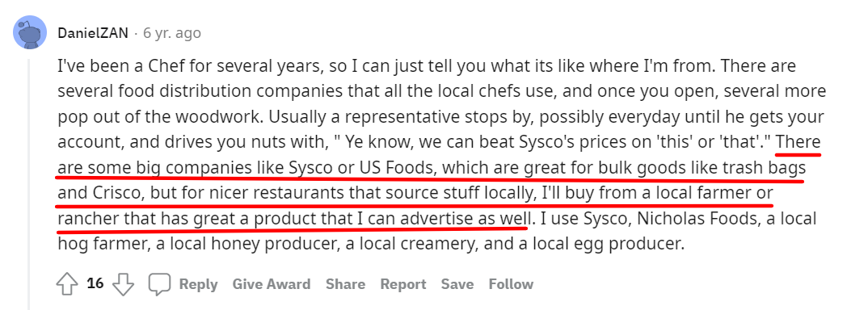This screenshot has width=868, height=310.
Task: Share this comment
Action: 345,285
